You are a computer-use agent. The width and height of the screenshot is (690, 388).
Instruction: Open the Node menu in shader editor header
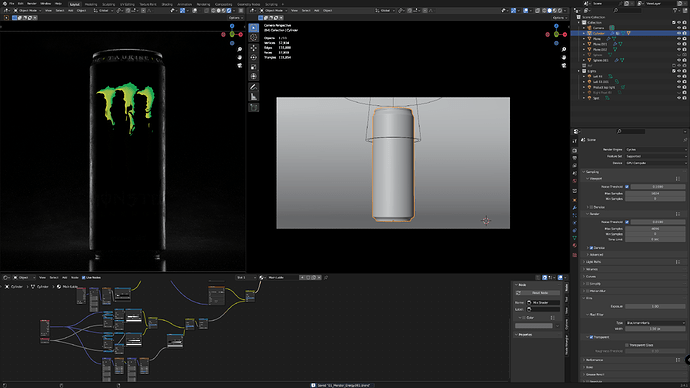pyautogui.click(x=75, y=278)
